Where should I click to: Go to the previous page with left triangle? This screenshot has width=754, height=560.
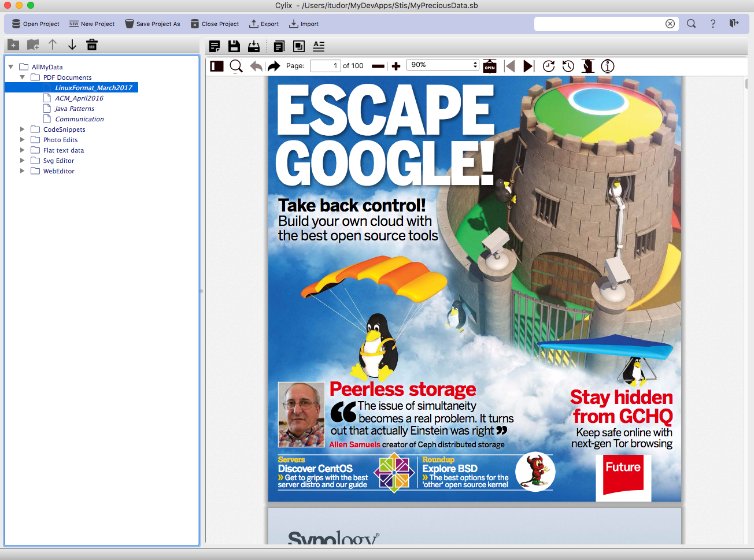coord(510,66)
